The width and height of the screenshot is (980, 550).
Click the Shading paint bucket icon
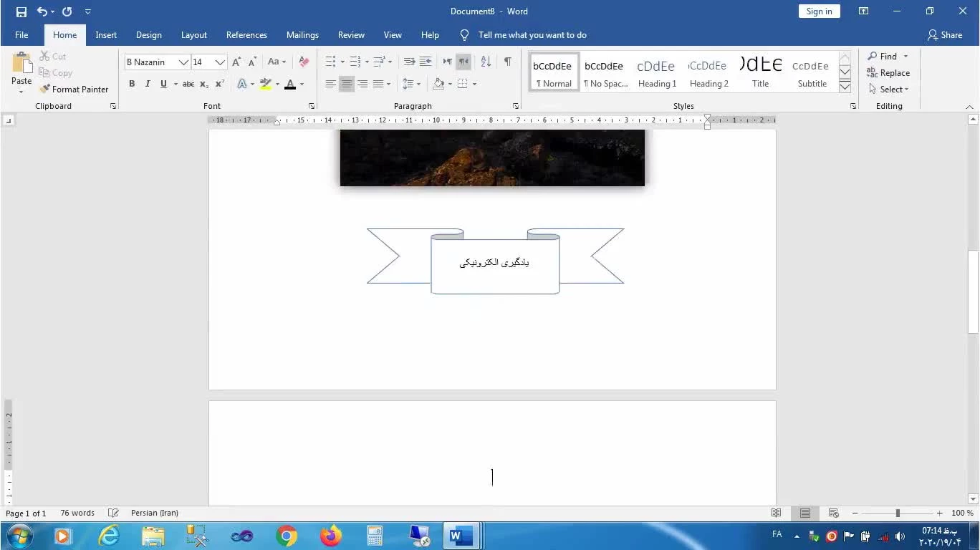pos(438,84)
